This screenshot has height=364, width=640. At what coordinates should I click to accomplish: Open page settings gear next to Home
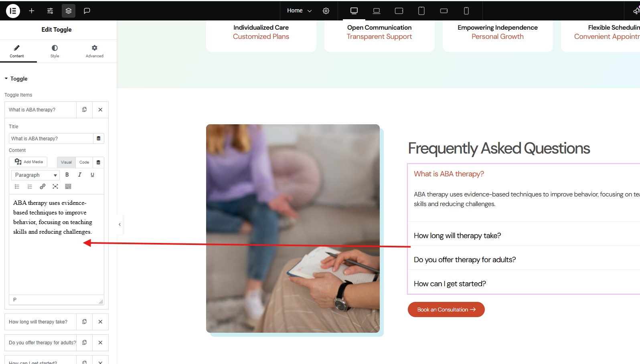tap(326, 11)
